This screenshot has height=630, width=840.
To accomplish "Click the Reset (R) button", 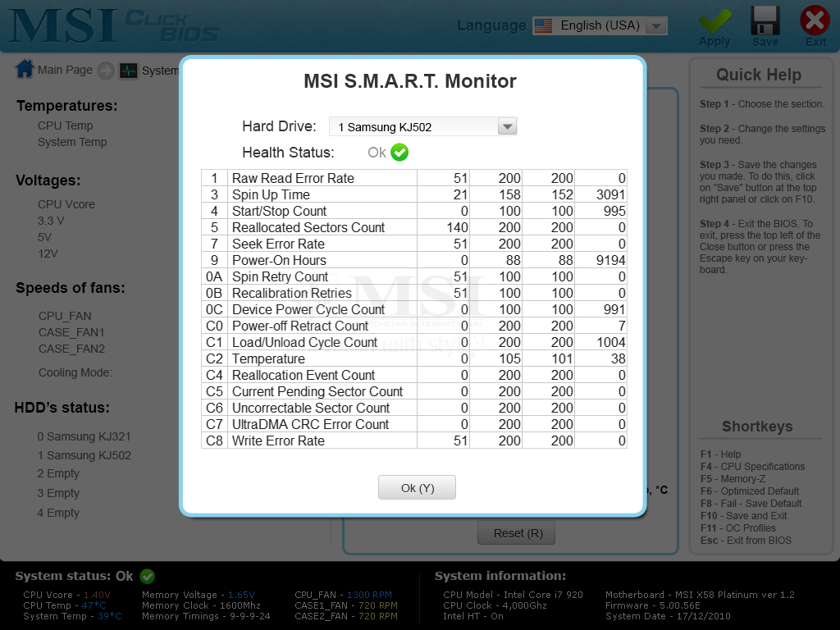I will 517,533.
